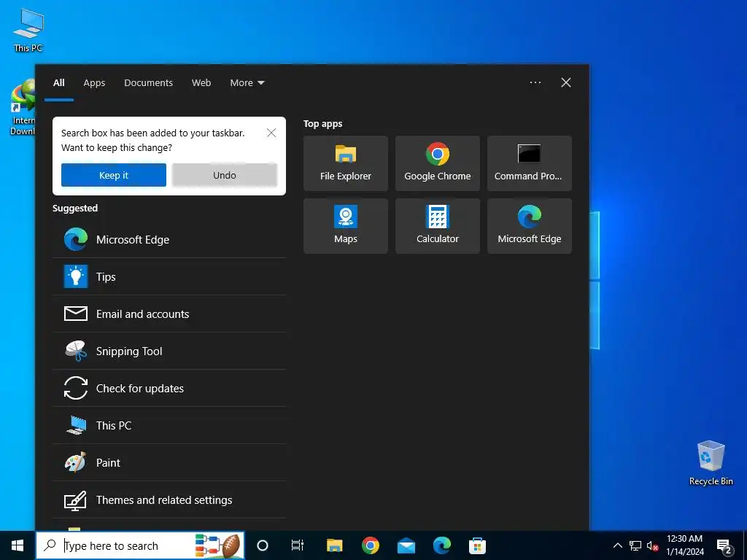
Task: Expand the More filter dropdown
Action: 247,83
